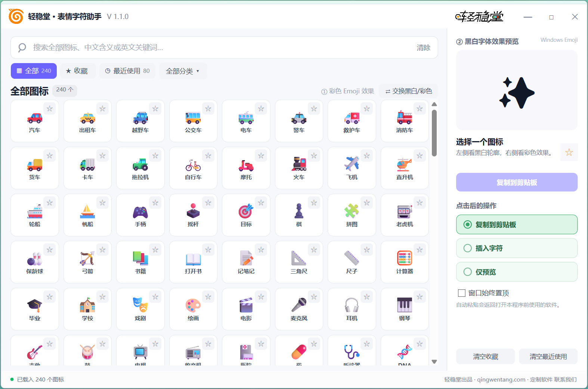Choose the 三角尺 triangle ruler emoji

click(x=299, y=262)
